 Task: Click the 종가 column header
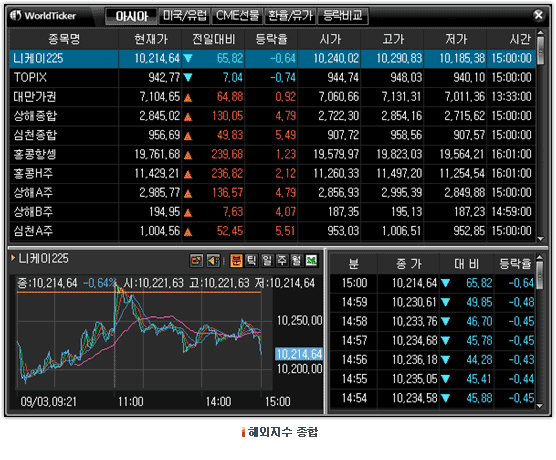[408, 264]
